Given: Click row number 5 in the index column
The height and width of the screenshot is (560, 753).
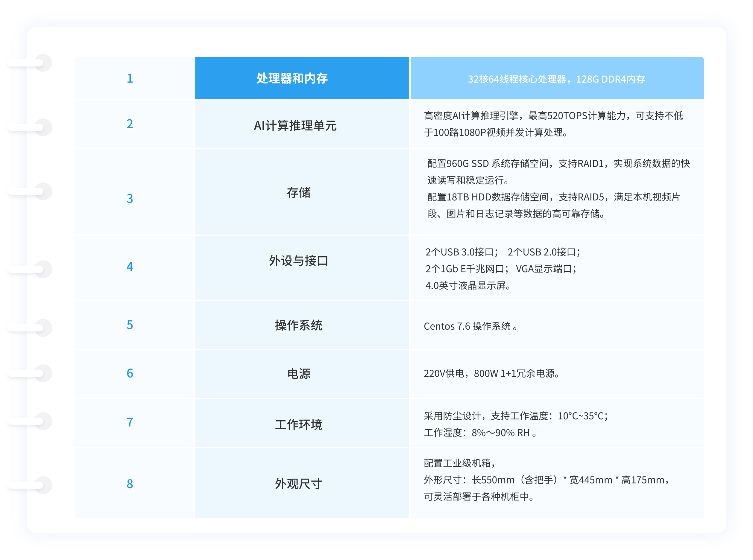Looking at the screenshot, I should pos(130,325).
